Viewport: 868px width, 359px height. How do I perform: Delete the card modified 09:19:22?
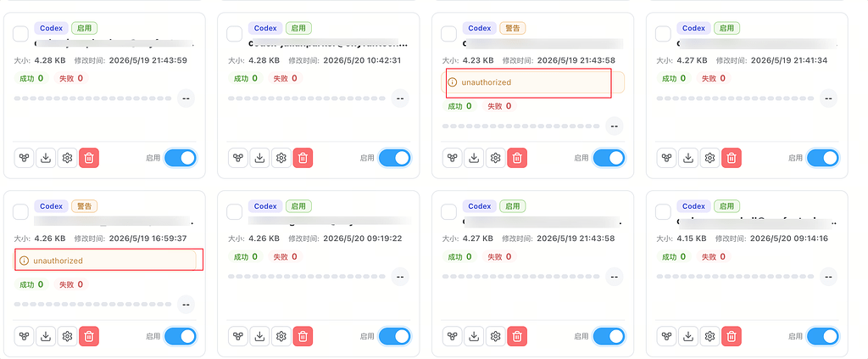[x=303, y=336]
